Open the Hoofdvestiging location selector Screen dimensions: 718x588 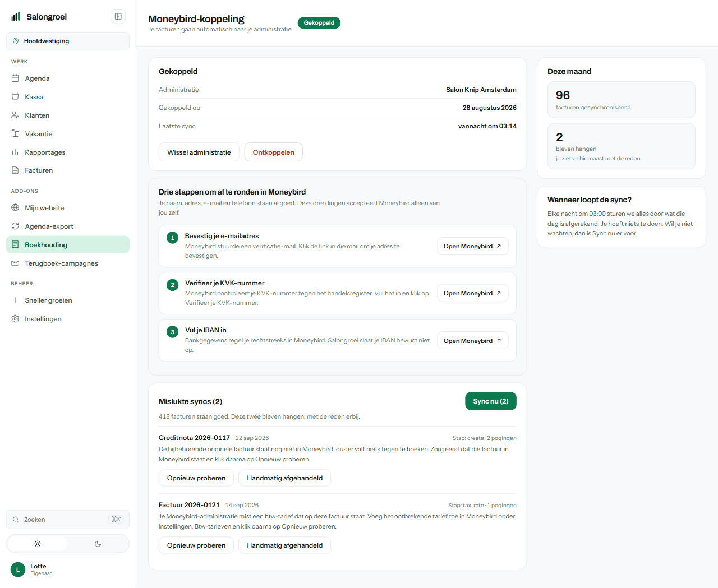coord(68,41)
